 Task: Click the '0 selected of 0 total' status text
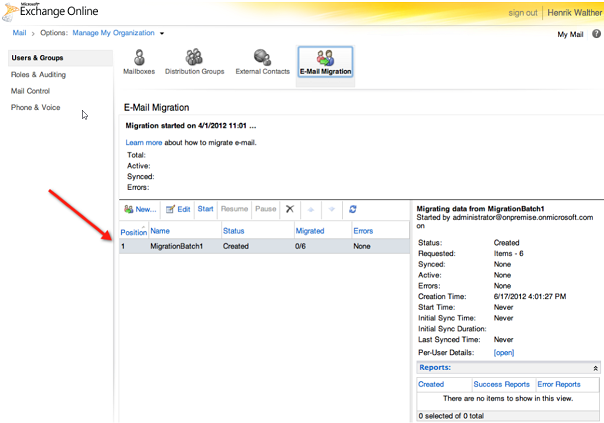[x=451, y=416]
